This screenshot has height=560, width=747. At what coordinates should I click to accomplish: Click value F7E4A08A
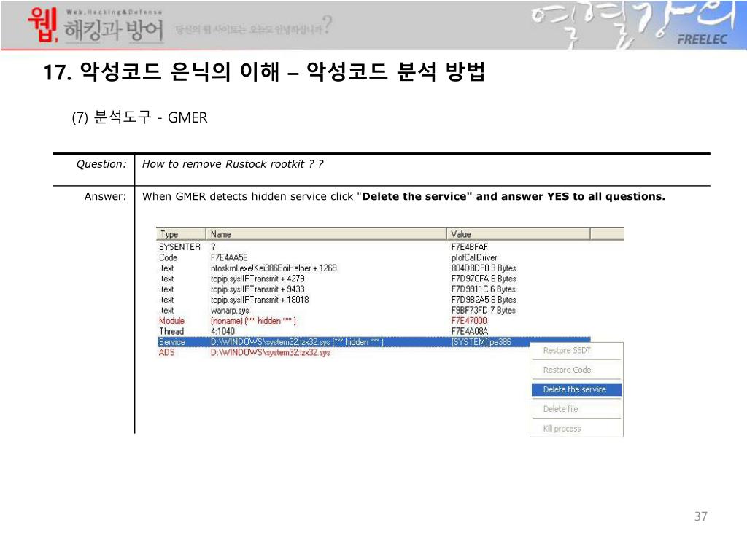pyautogui.click(x=470, y=331)
